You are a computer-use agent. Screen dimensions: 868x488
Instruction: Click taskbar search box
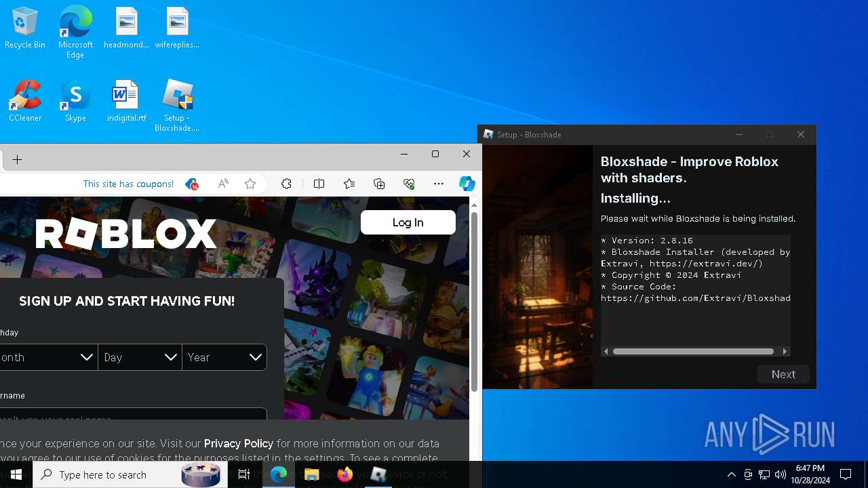tap(131, 474)
